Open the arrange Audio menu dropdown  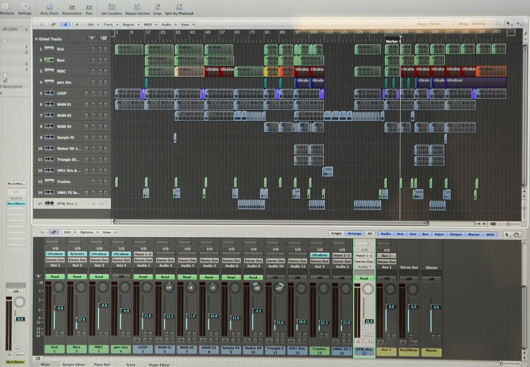[x=168, y=24]
